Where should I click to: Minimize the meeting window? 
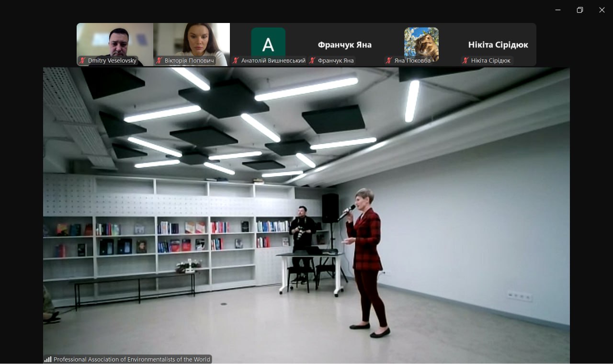(558, 10)
